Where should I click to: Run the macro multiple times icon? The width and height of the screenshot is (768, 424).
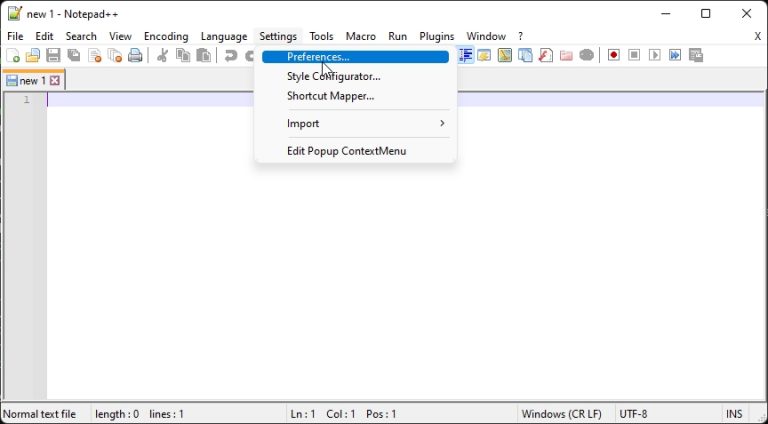[x=675, y=55]
